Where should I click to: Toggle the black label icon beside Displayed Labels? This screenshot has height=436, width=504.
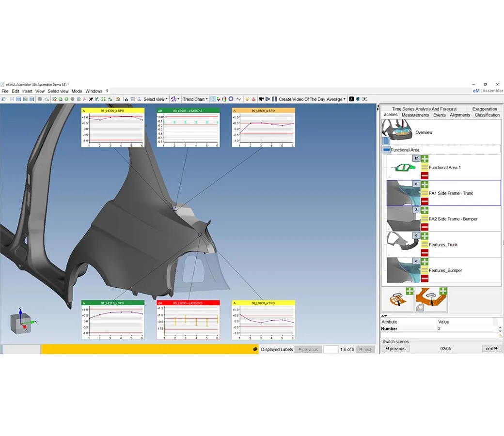[255, 349]
